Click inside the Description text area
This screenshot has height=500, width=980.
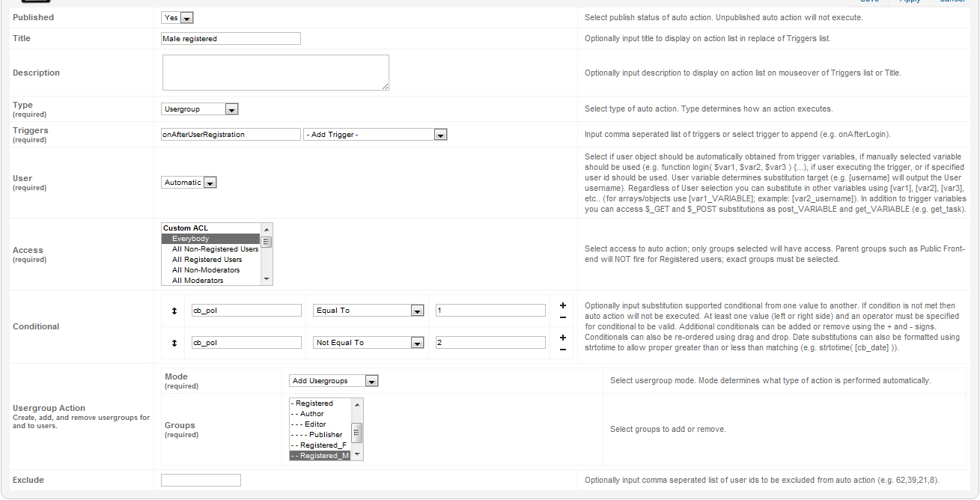276,73
